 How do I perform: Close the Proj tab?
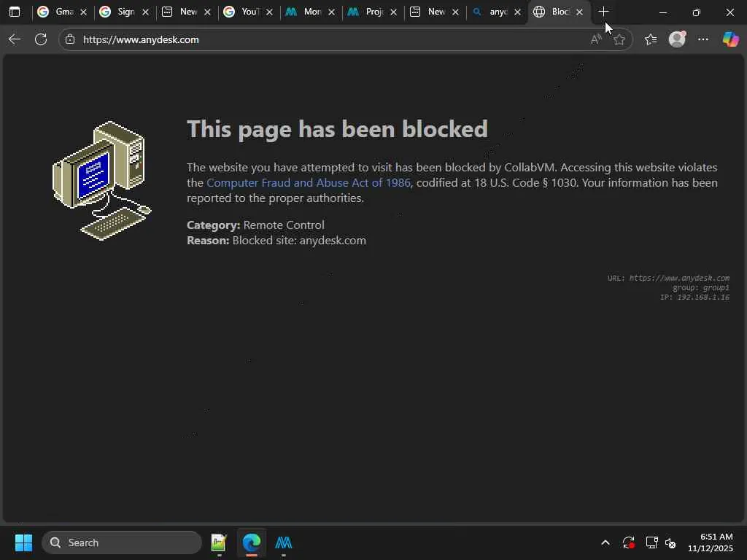393,12
